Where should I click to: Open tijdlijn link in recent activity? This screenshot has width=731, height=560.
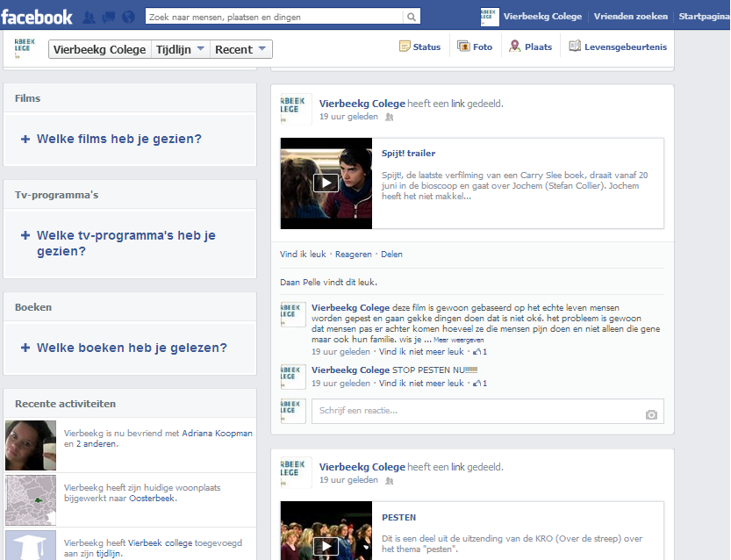coord(109,554)
